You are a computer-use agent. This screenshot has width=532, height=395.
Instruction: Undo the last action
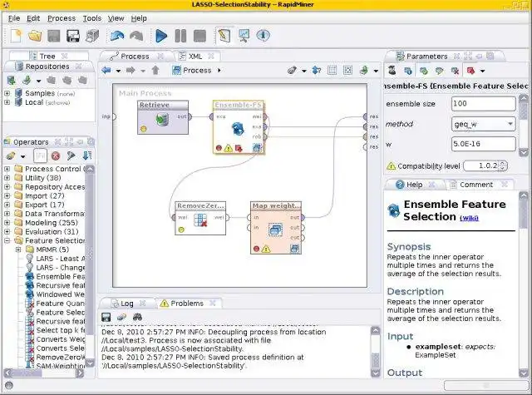(117, 36)
